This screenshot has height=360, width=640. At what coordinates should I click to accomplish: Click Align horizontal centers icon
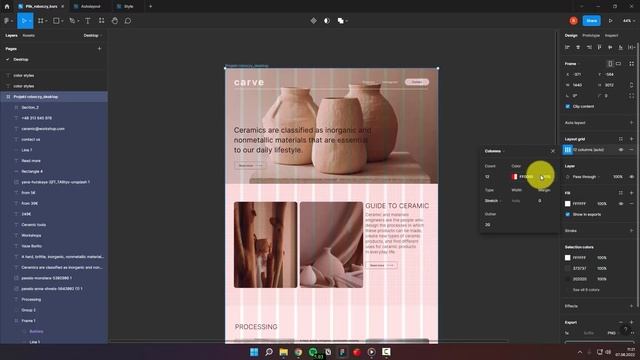coord(578,47)
